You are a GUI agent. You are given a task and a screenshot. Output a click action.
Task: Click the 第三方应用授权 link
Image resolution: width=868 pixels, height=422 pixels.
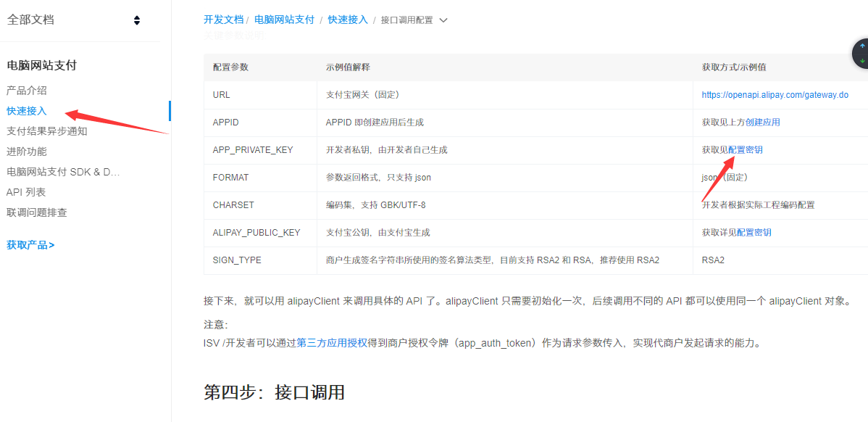pyautogui.click(x=332, y=343)
